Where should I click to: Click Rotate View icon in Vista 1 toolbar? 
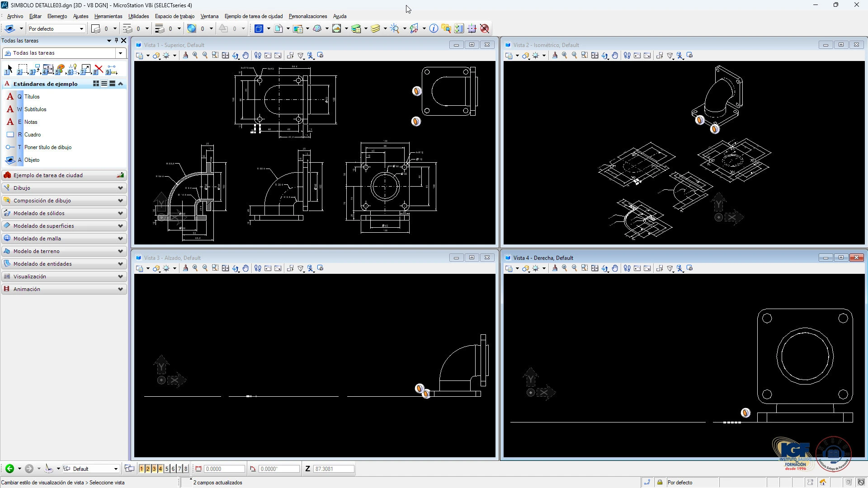pos(236,55)
